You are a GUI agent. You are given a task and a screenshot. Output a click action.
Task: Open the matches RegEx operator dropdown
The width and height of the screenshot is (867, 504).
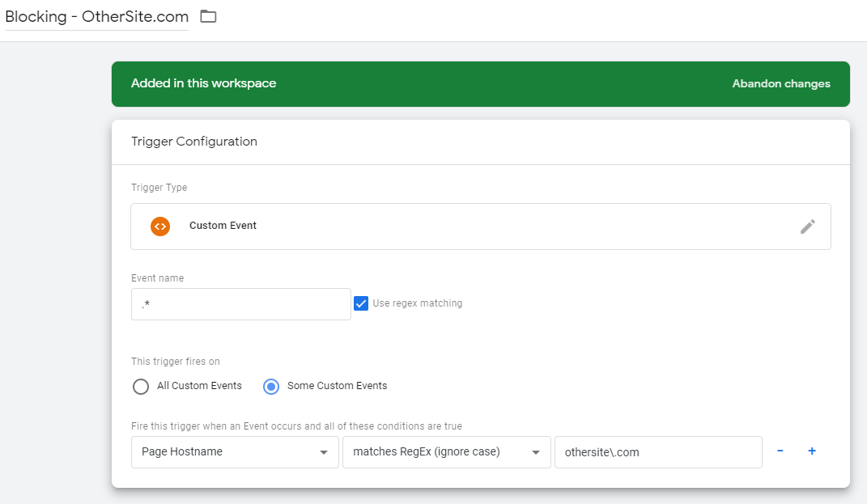click(447, 452)
